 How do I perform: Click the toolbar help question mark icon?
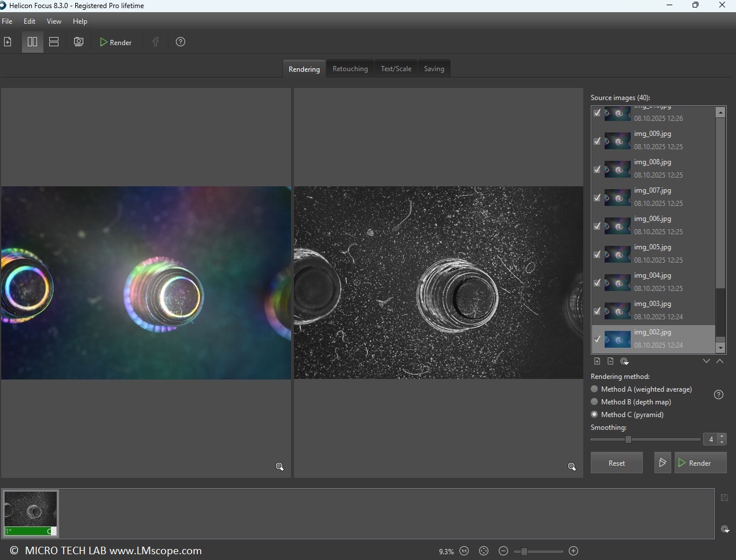pyautogui.click(x=181, y=42)
